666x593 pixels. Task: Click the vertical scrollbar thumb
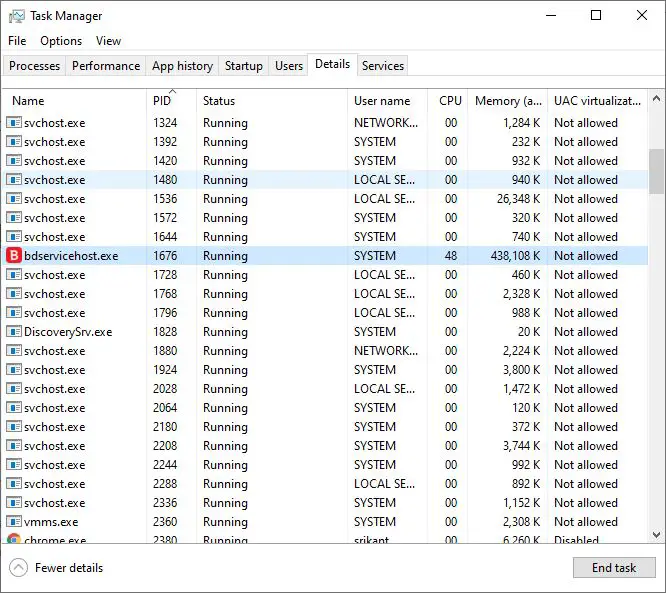655,171
